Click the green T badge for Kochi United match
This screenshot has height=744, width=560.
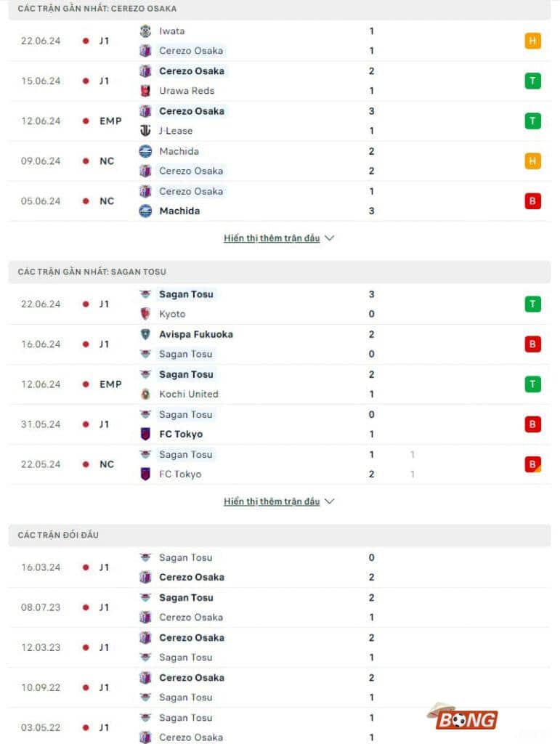pos(532,384)
